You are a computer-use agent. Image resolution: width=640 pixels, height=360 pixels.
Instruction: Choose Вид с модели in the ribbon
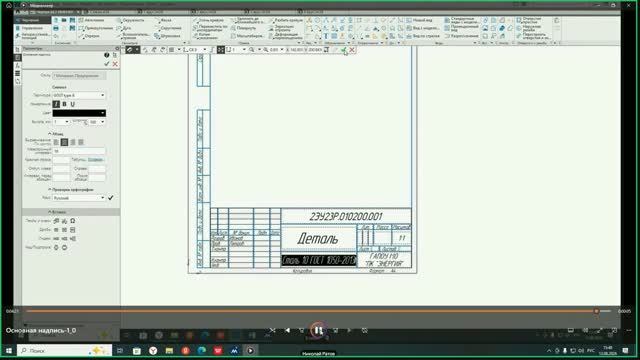click(x=422, y=28)
